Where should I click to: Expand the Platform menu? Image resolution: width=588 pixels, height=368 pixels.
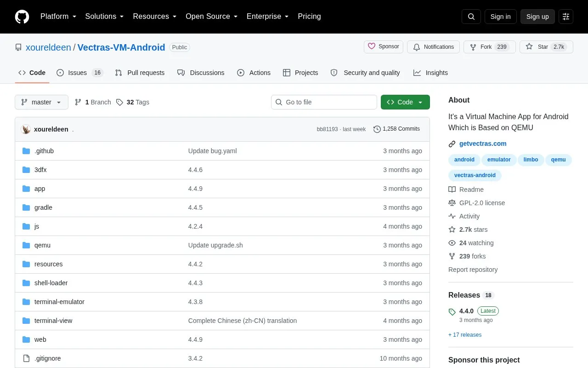[58, 17]
